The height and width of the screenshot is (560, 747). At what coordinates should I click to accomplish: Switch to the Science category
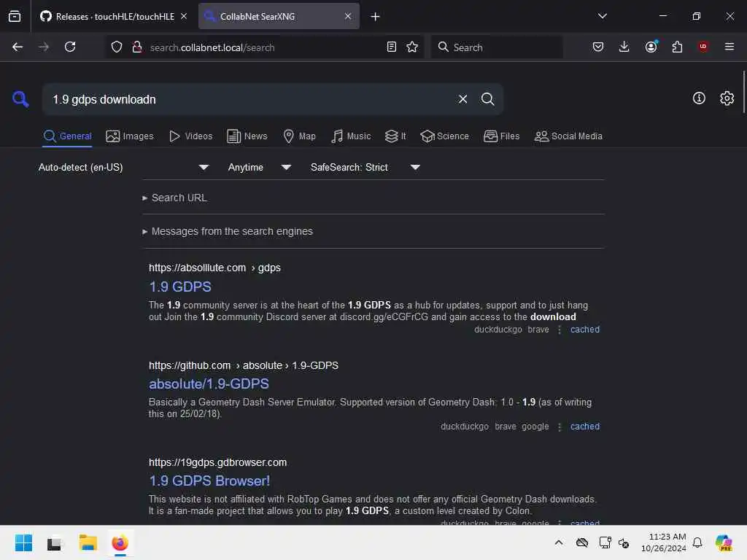tap(444, 136)
